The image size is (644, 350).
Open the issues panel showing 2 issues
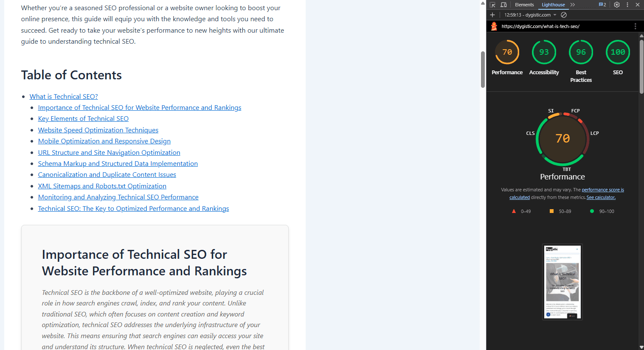click(602, 4)
